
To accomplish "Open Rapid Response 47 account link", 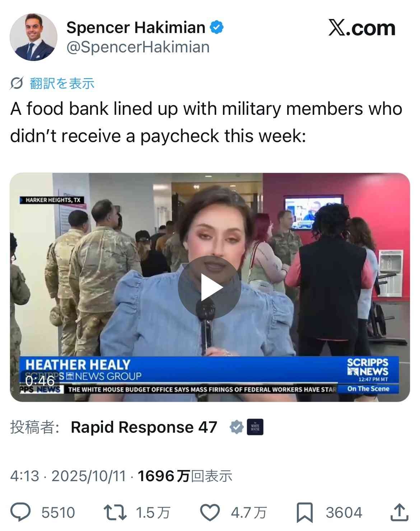I will (144, 427).
